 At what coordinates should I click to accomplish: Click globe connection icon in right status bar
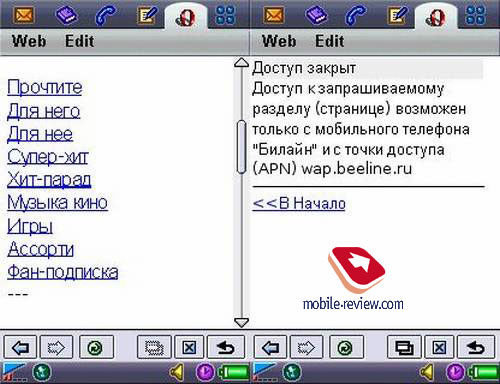(x=291, y=372)
